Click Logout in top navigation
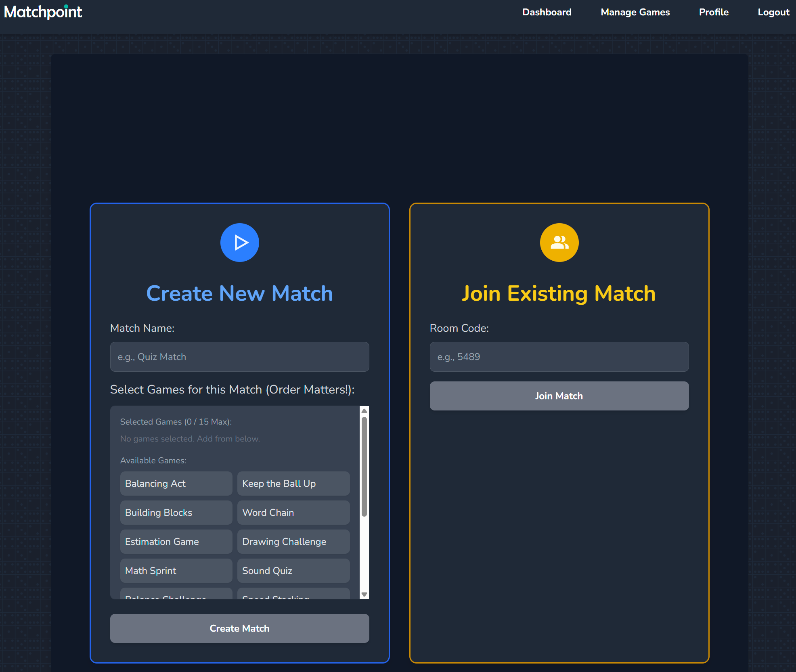This screenshot has width=796, height=672. click(773, 12)
